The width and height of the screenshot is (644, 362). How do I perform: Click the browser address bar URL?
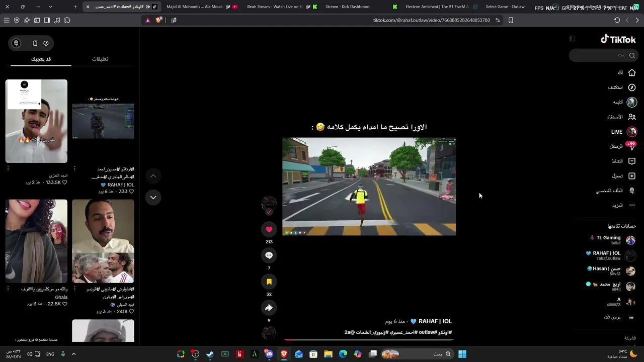431,20
